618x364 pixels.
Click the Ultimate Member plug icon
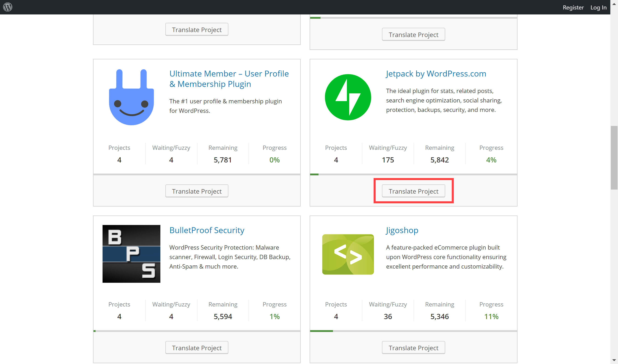131,97
